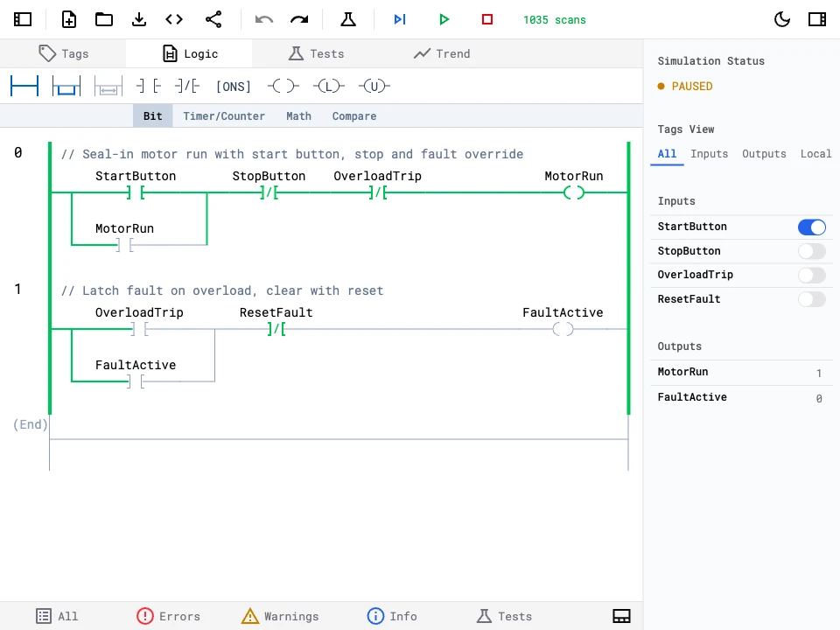Viewport: 840px width, 630px height.
Task: Select the unlatch coil (U) instruction
Action: 374,86
